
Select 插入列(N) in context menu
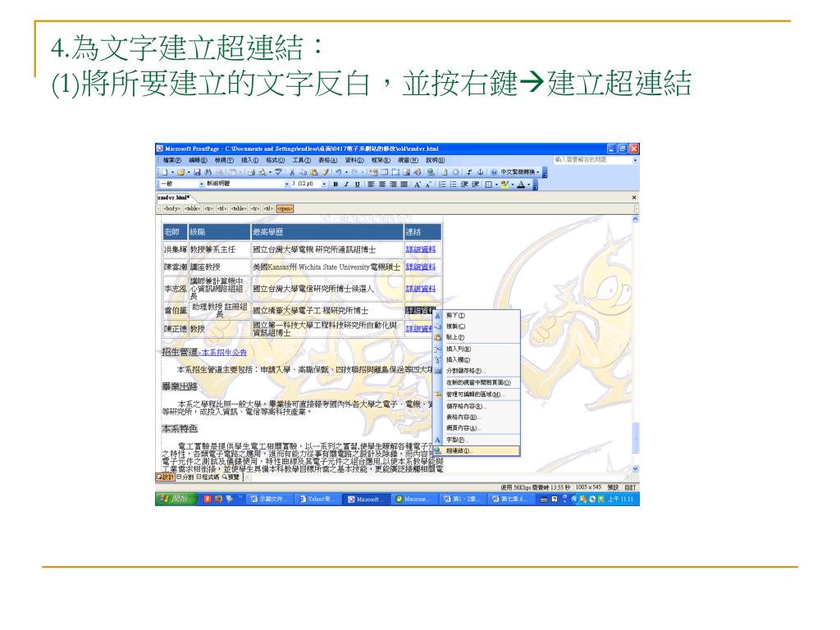pos(477,349)
